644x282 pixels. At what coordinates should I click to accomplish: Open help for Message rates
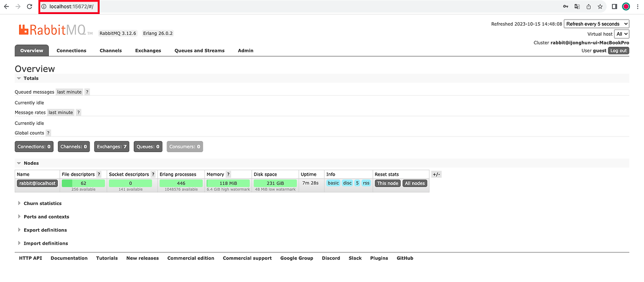point(78,112)
